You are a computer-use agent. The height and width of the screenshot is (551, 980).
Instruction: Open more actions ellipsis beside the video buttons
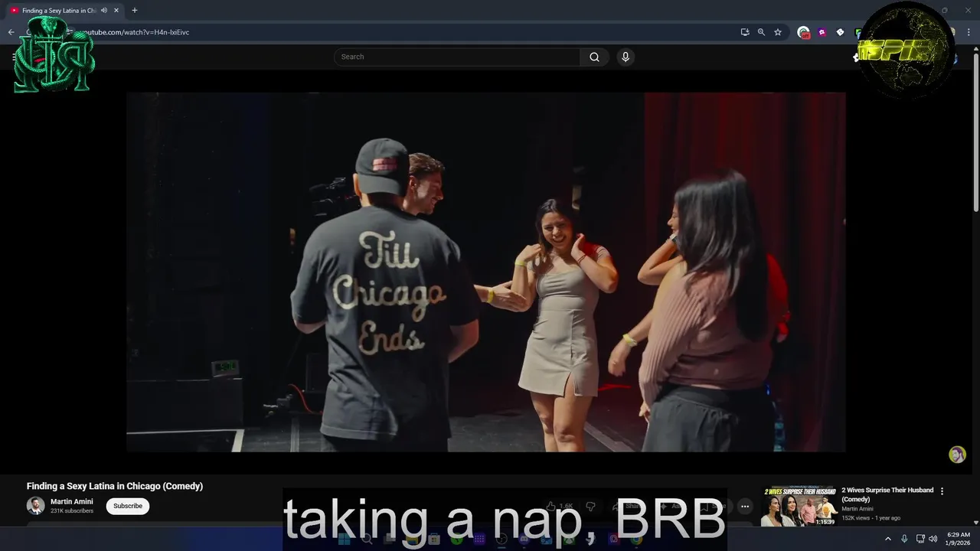(745, 506)
